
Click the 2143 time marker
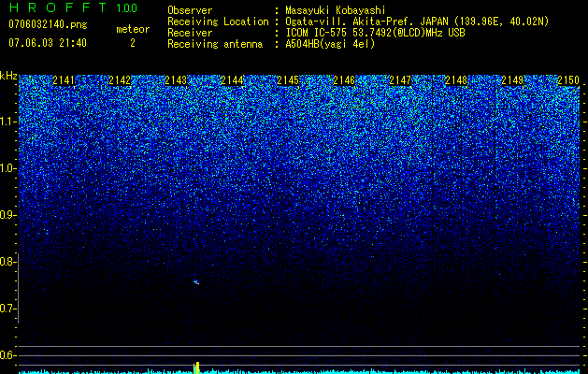(176, 80)
